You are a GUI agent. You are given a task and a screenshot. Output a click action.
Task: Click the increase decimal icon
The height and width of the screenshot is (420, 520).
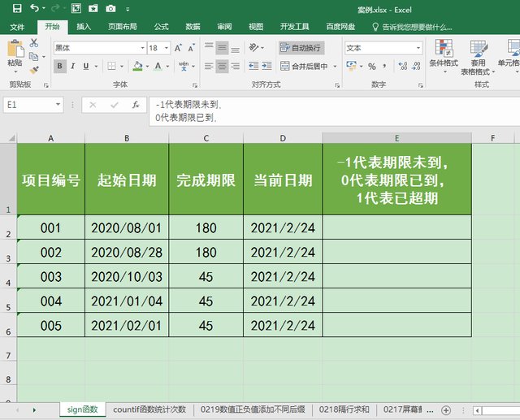(x=403, y=66)
